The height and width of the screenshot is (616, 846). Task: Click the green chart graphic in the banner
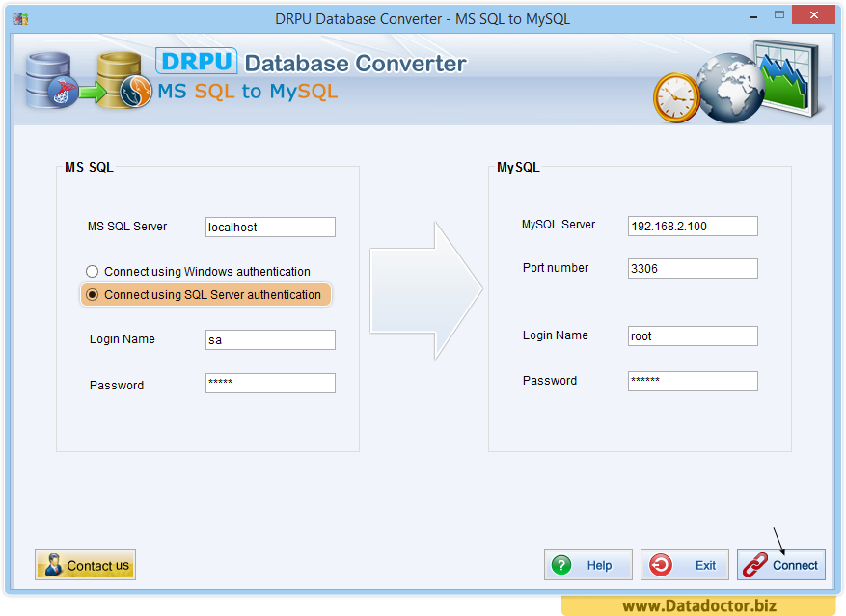pyautogui.click(x=789, y=78)
